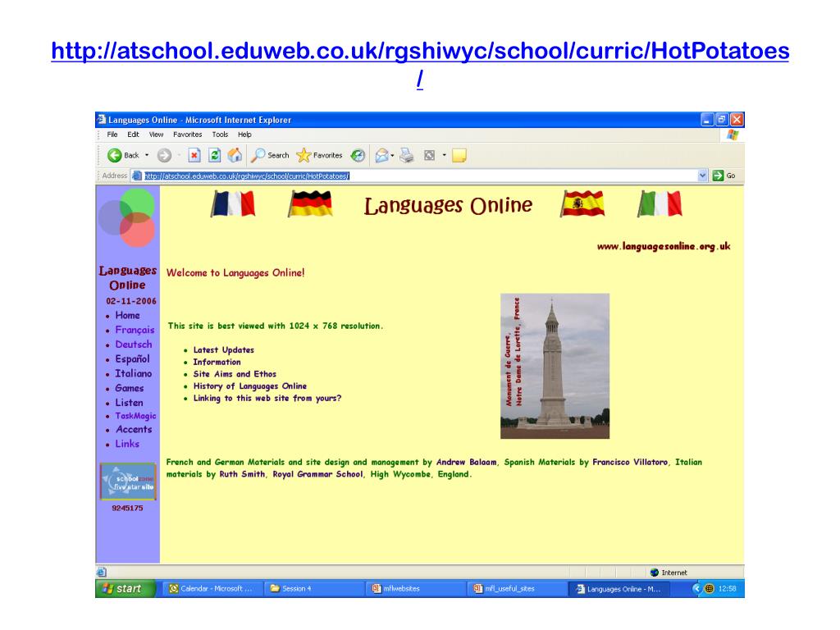Open the History icon in the toolbar
Viewport: 840px width, 630px height.
point(358,155)
